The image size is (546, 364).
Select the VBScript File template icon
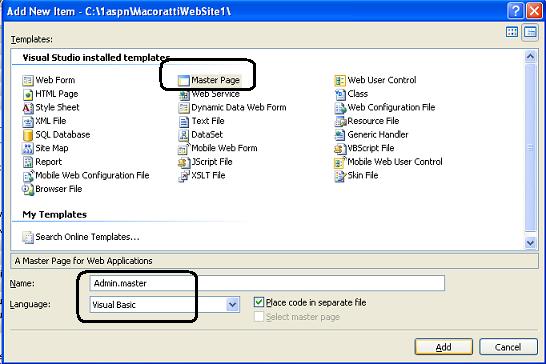tap(340, 149)
